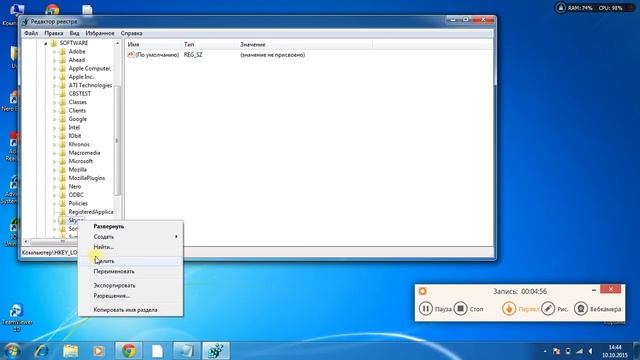The image size is (640, 360).
Task: Switch to Google Chrome in taskbar
Action: tap(129, 351)
